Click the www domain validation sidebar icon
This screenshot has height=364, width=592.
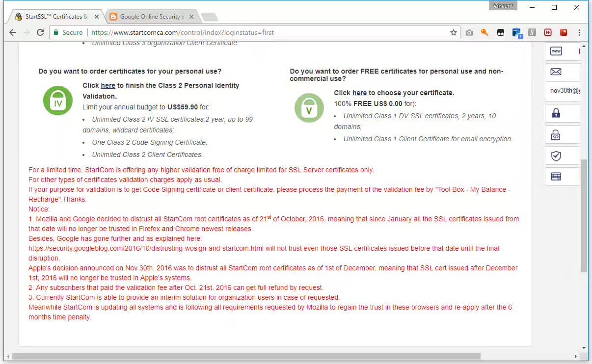coord(556,51)
